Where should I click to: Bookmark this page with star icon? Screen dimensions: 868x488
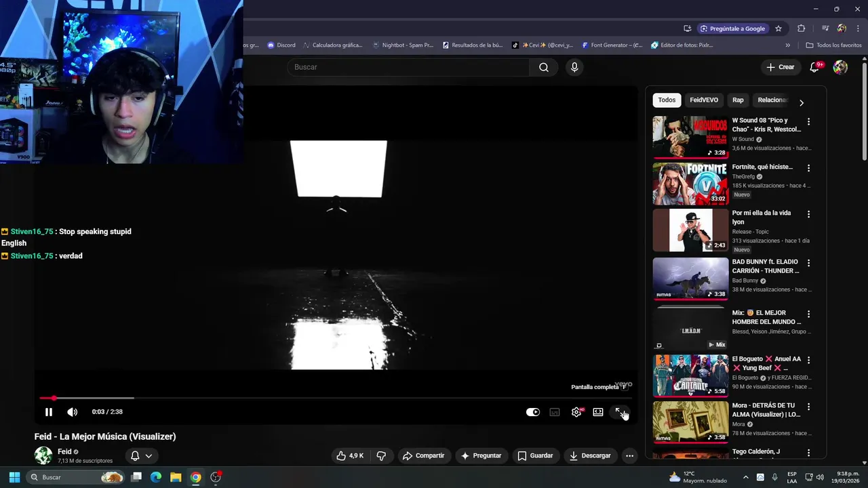pyautogui.click(x=778, y=28)
